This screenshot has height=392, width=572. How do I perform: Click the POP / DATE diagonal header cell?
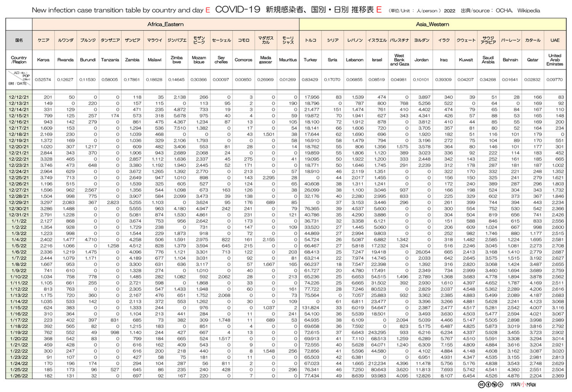pos(19,79)
